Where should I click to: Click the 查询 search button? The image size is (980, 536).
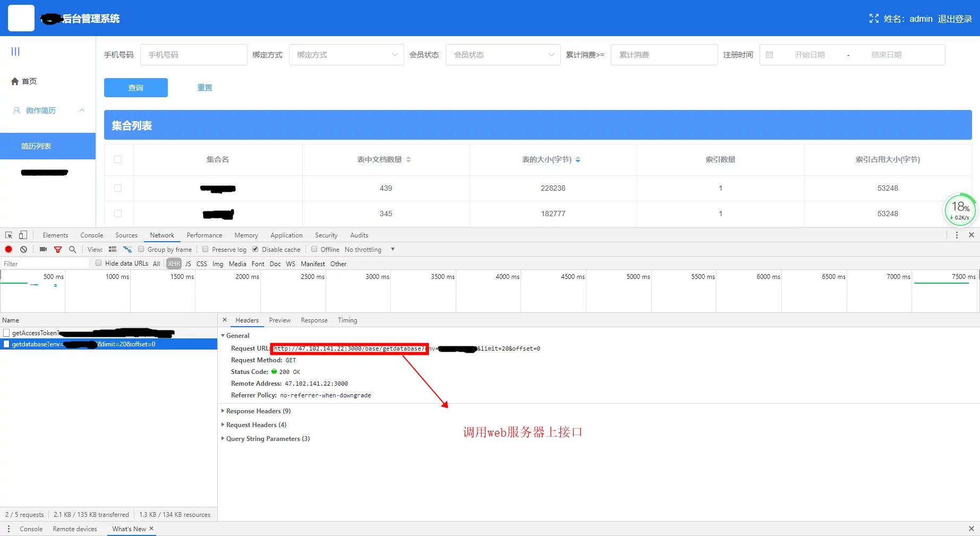(x=136, y=88)
